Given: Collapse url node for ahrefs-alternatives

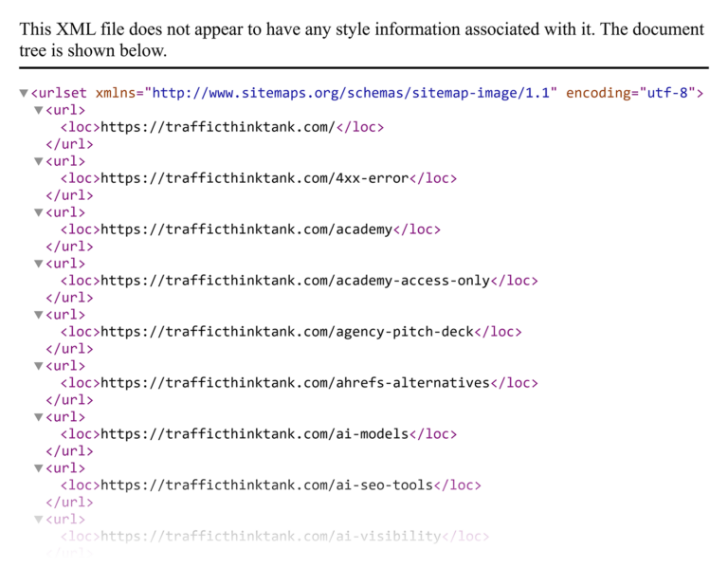Looking at the screenshot, I should click(x=39, y=366).
